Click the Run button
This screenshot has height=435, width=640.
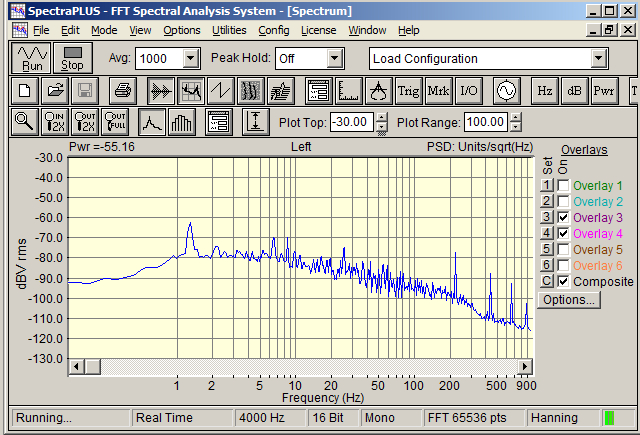pyautogui.click(x=31, y=58)
